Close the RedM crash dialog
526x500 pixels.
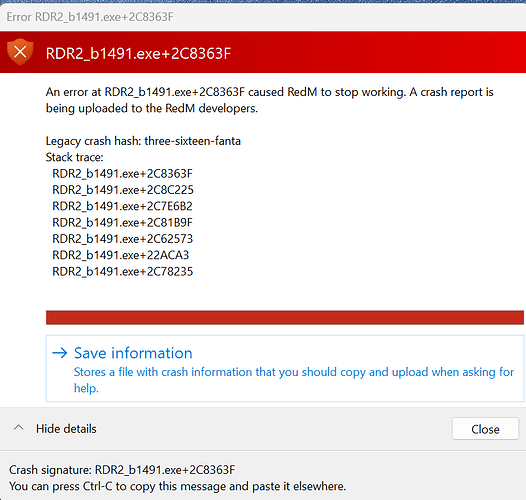tap(485, 429)
